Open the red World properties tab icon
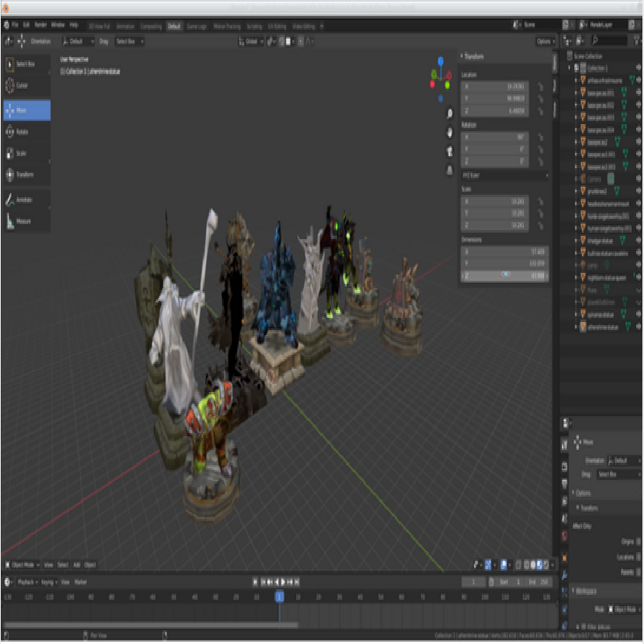The height and width of the screenshot is (644, 644). [x=564, y=536]
